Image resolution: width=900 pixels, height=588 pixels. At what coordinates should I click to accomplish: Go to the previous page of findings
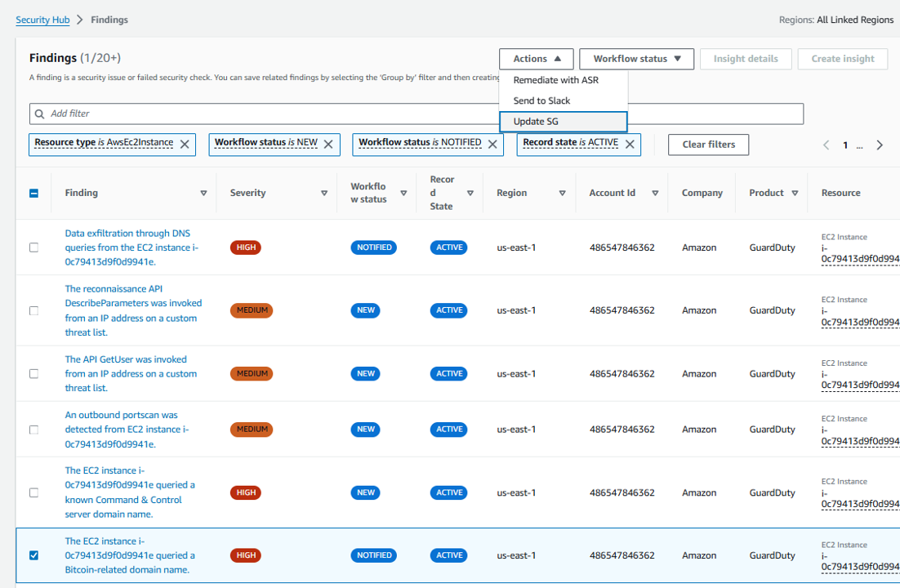tap(826, 145)
